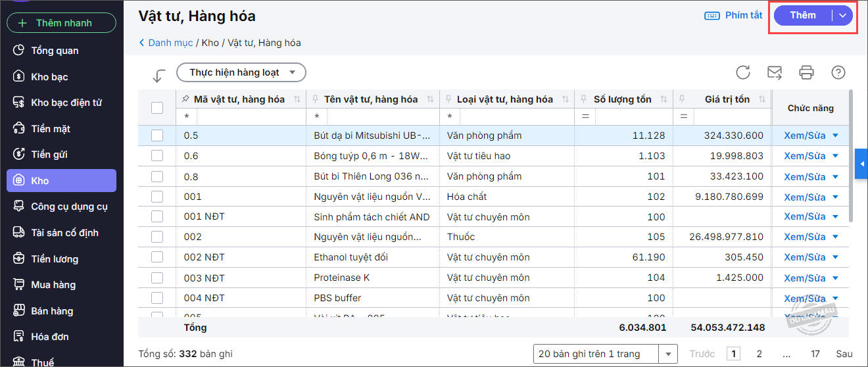Open the Thực hiện hàng loạt dropdown
The height and width of the screenshot is (367, 868).
pos(241,72)
